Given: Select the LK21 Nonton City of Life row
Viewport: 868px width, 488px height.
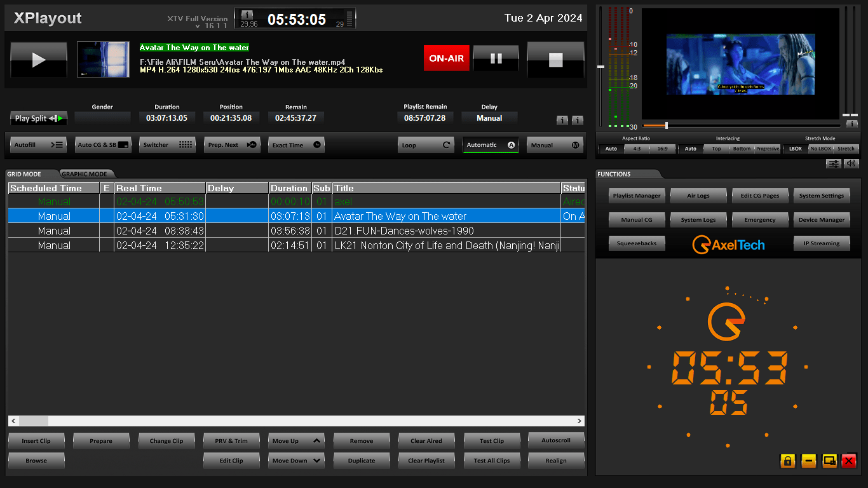Looking at the screenshot, I should coord(296,245).
